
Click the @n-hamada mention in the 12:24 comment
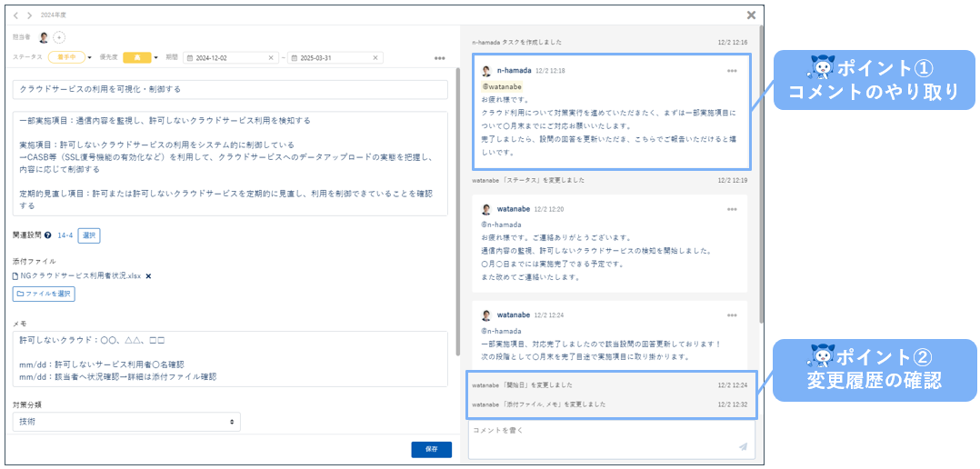(501, 330)
